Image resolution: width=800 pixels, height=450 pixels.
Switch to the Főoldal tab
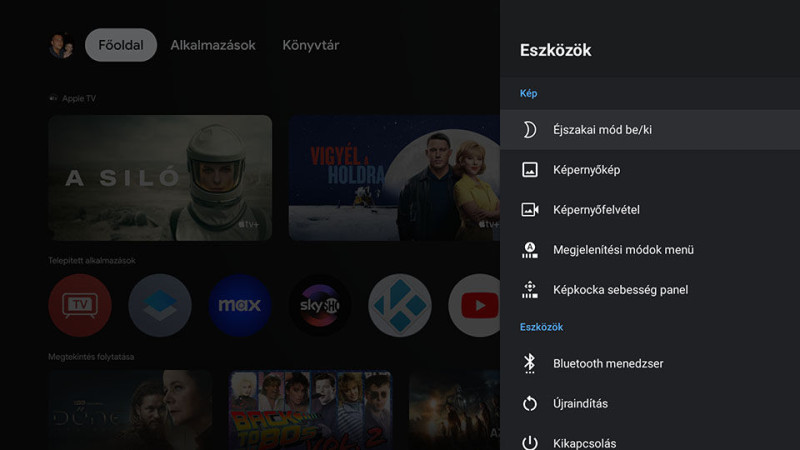[121, 45]
